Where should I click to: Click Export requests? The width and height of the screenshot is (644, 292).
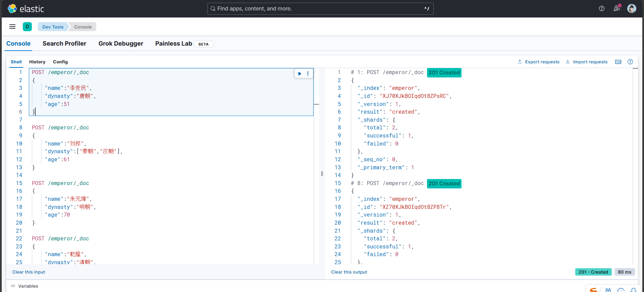[x=539, y=62]
